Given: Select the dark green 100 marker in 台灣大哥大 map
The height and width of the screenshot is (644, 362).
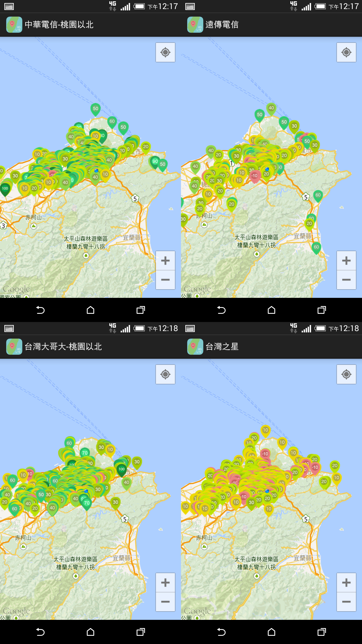Looking at the screenshot, I should pos(122,470).
